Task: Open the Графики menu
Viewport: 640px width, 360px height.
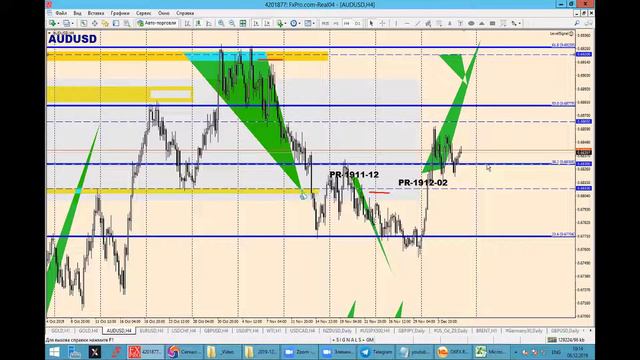Action: (x=120, y=13)
